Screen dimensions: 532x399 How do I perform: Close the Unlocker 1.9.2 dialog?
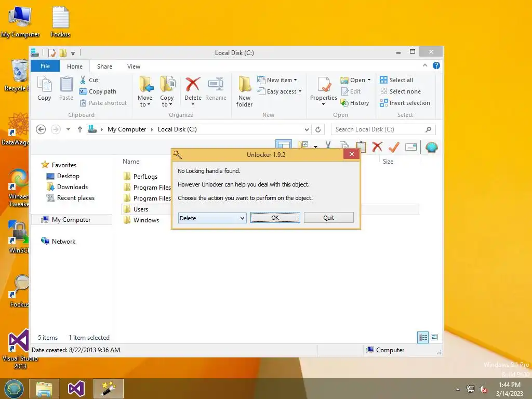(352, 154)
